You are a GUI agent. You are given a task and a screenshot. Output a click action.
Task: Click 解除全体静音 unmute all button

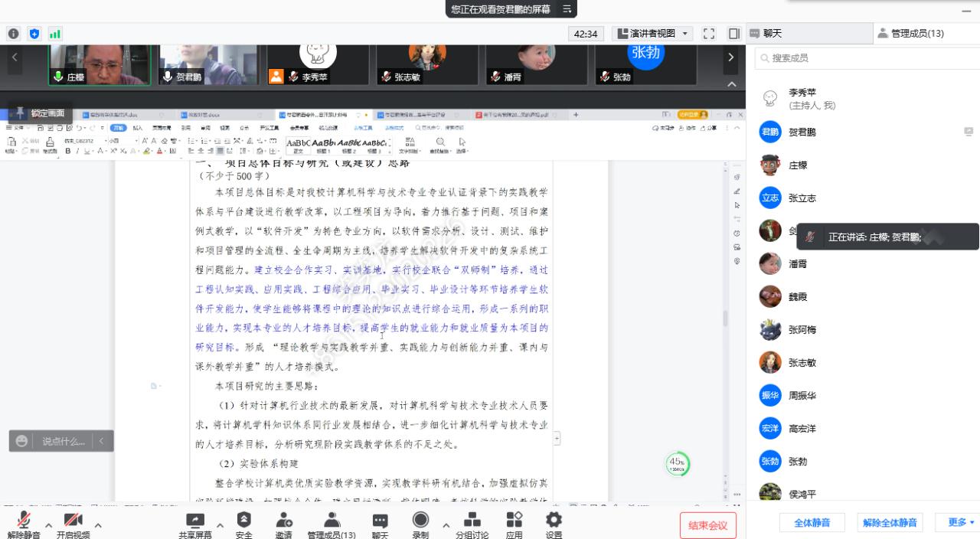point(890,522)
